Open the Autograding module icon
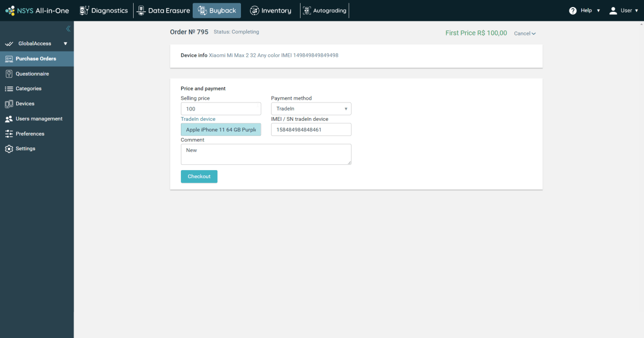 coord(307,11)
